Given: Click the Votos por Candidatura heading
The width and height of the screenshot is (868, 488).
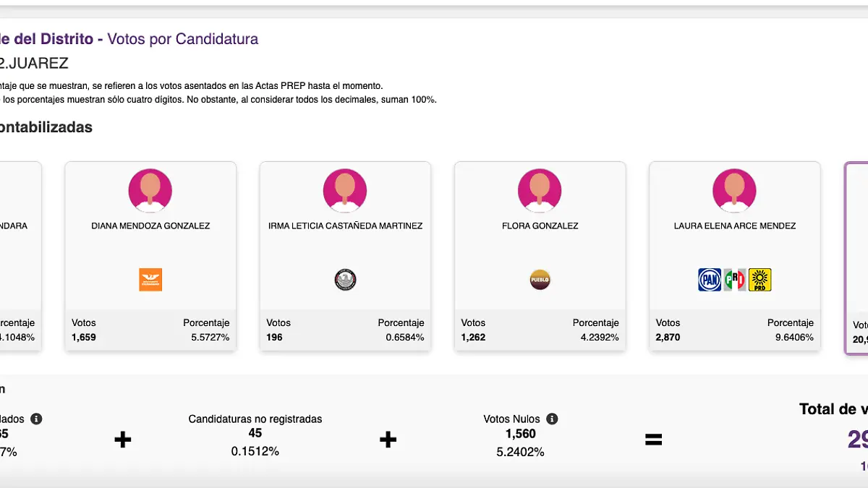Looking at the screenshot, I should [182, 39].
